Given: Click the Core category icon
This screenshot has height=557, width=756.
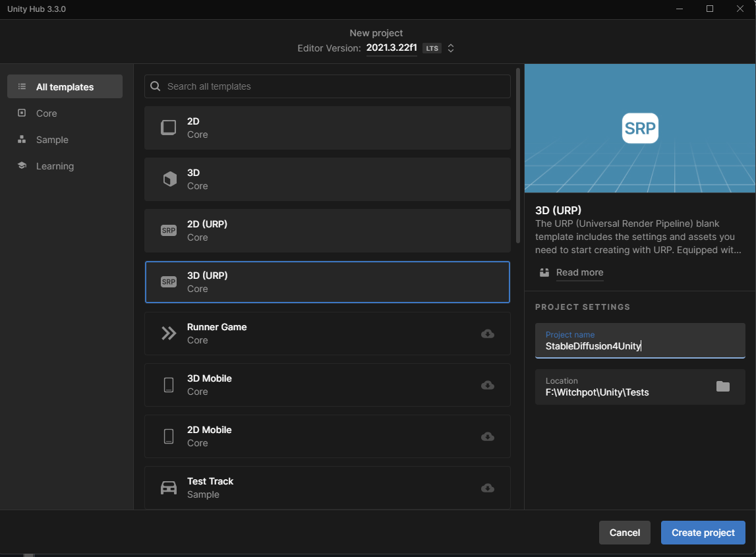Looking at the screenshot, I should point(22,113).
